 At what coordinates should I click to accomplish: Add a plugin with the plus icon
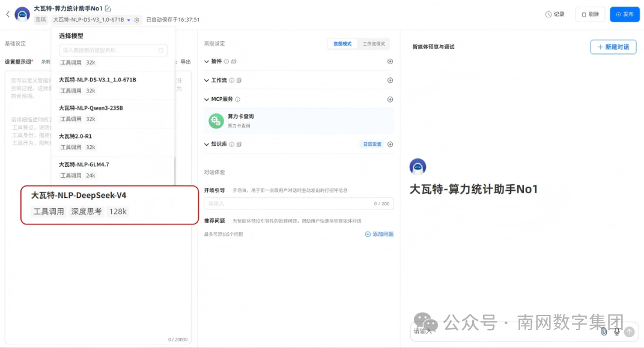pos(390,62)
